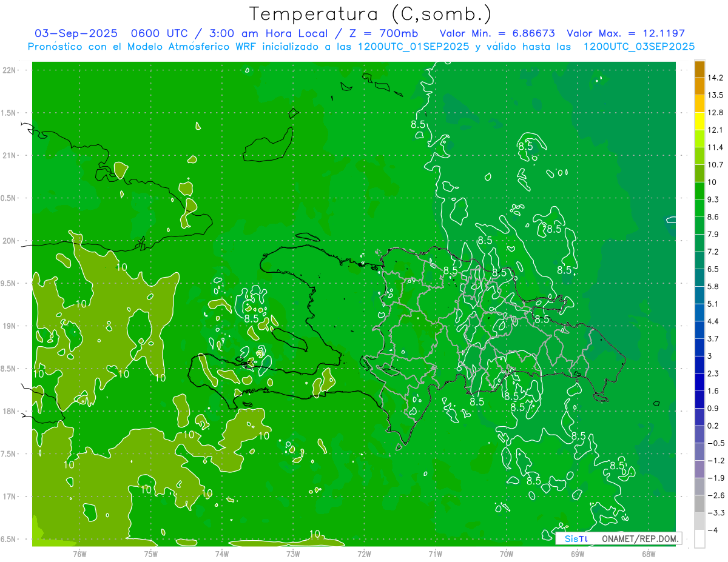The image size is (728, 562).
Task: Click the dark orange legend swatch above 14.2
Action: (x=699, y=69)
